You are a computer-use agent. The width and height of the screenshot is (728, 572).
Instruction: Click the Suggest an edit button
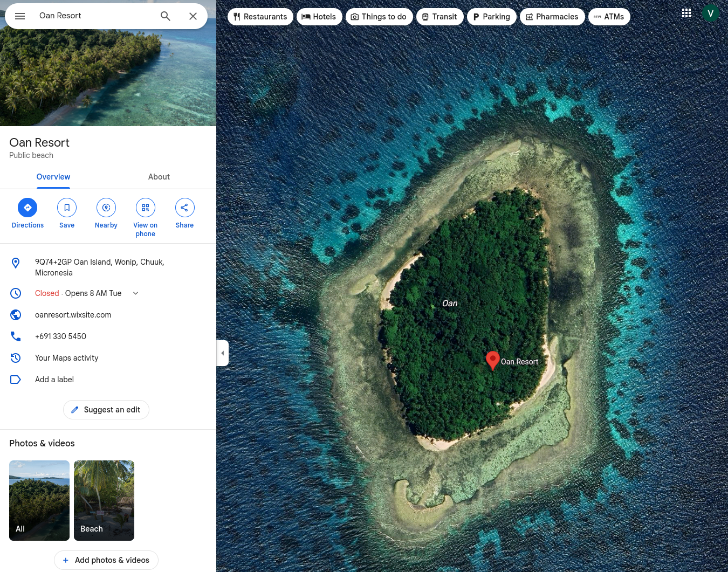106,410
